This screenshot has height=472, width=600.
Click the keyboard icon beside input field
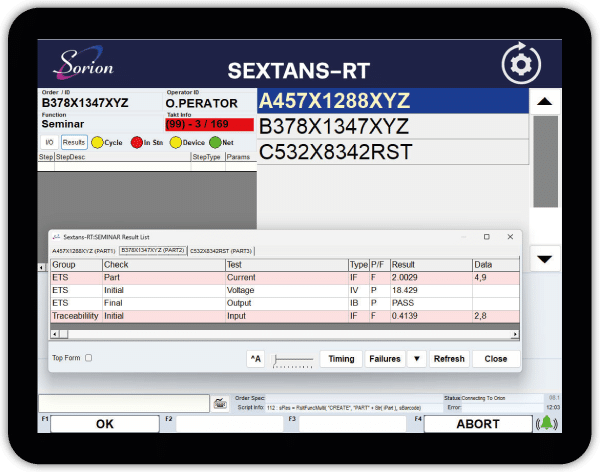pyautogui.click(x=220, y=403)
